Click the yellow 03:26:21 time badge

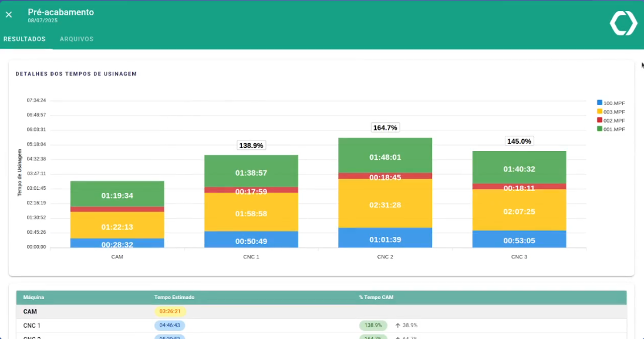point(170,311)
